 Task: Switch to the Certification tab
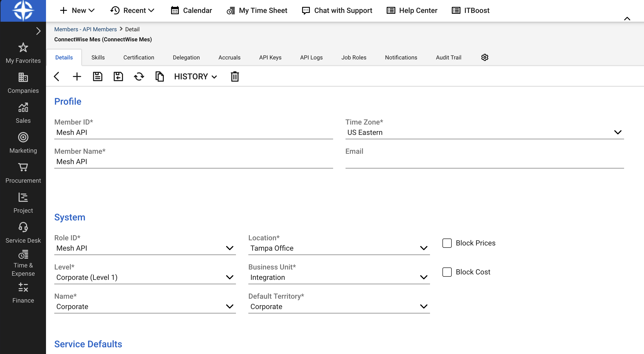(139, 58)
